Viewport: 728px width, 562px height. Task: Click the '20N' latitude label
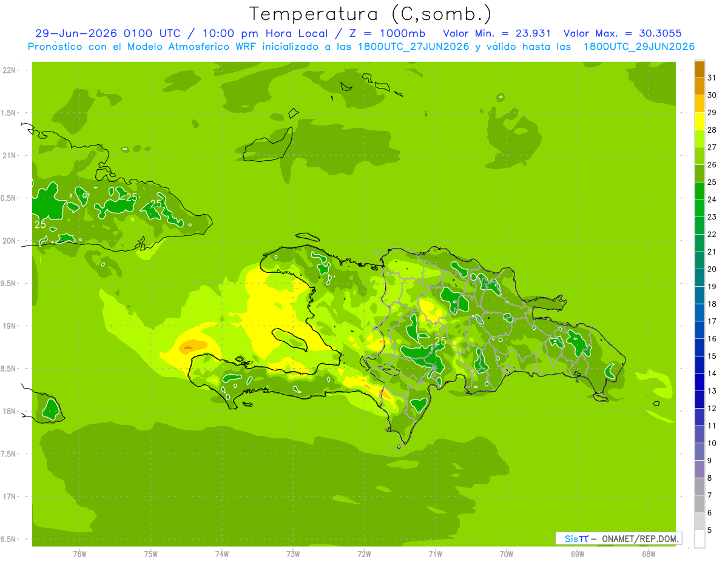coord(10,241)
